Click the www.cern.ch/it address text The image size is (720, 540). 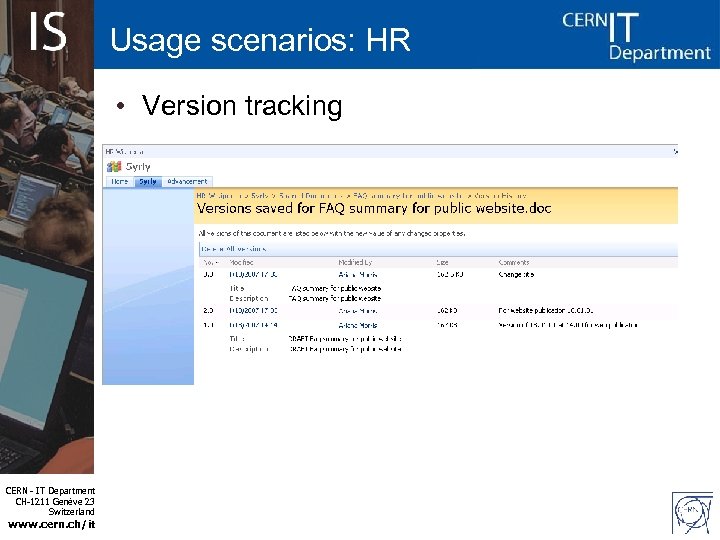(x=51, y=524)
